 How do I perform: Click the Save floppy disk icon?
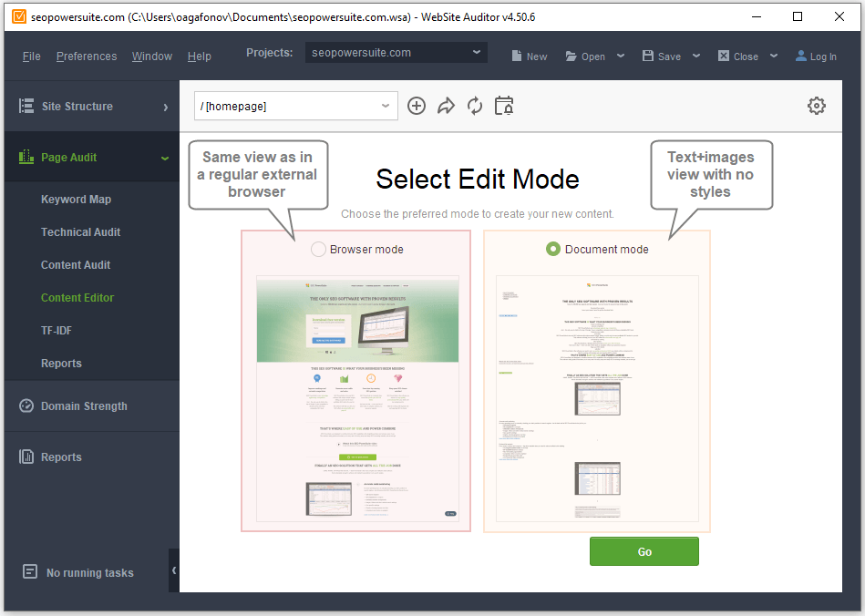pyautogui.click(x=648, y=56)
